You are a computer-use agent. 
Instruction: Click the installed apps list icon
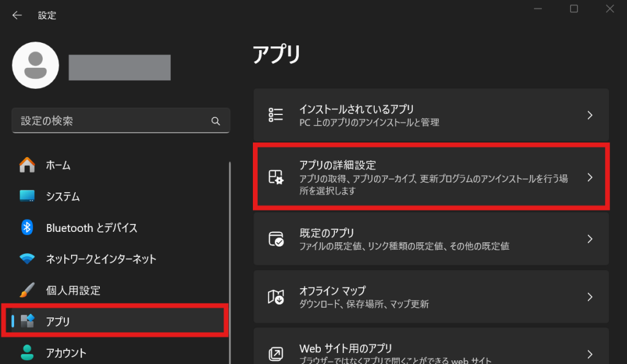276,114
